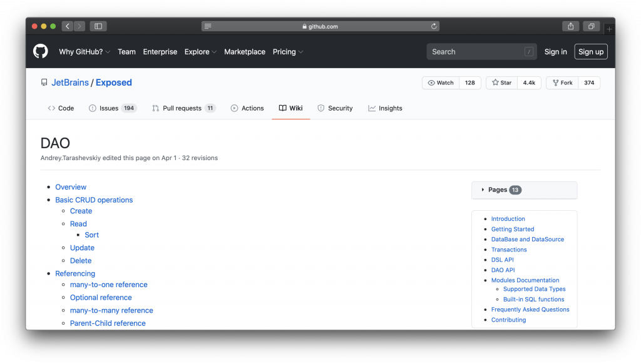Click Sign in link
Viewport: 641px width, 364px height.
[556, 52]
